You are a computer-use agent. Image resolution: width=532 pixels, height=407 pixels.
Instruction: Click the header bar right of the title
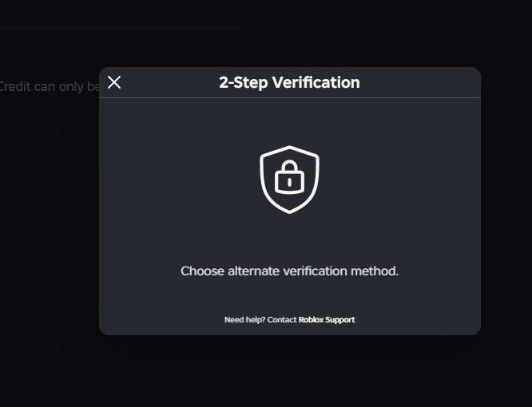click(420, 82)
